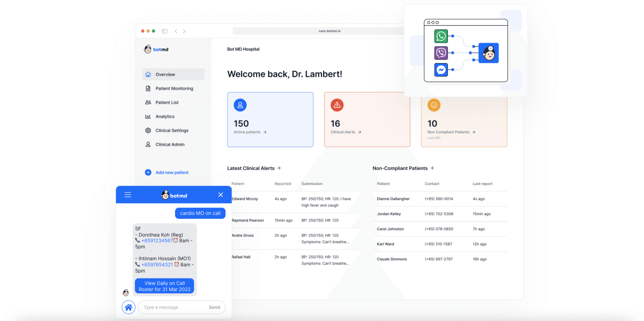The height and width of the screenshot is (321, 644).
Task: Expand Non-Compliant Patients heading arrow
Action: tap(432, 168)
